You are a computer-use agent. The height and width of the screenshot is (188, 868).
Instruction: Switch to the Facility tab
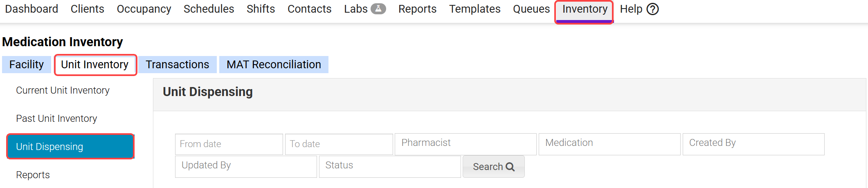pos(27,65)
